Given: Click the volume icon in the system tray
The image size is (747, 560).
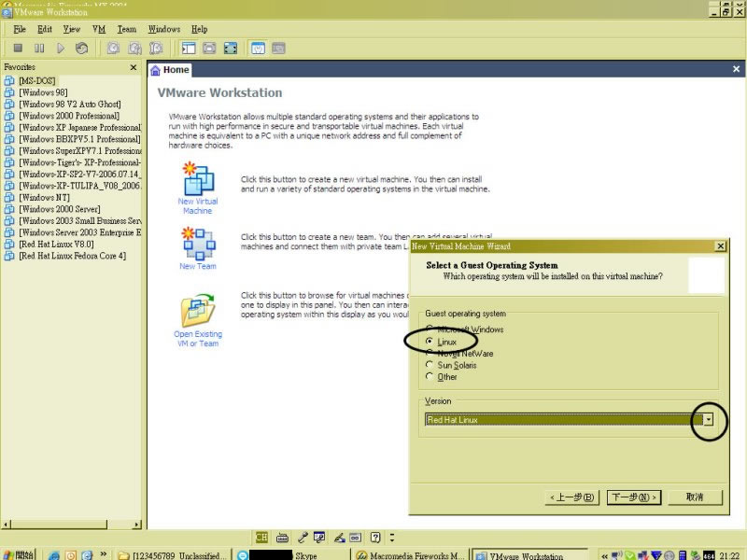Looking at the screenshot, I should pyautogui.click(x=617, y=555).
